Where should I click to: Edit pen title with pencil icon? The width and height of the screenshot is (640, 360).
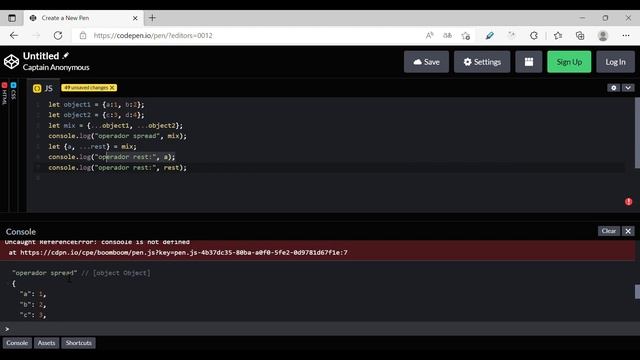pyautogui.click(x=66, y=56)
